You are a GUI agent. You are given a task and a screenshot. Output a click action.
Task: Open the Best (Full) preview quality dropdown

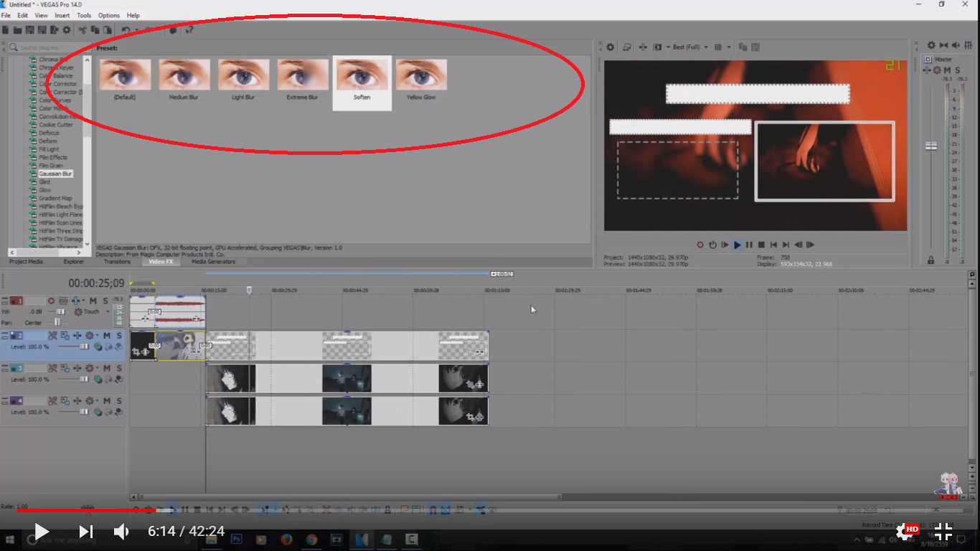[x=692, y=47]
